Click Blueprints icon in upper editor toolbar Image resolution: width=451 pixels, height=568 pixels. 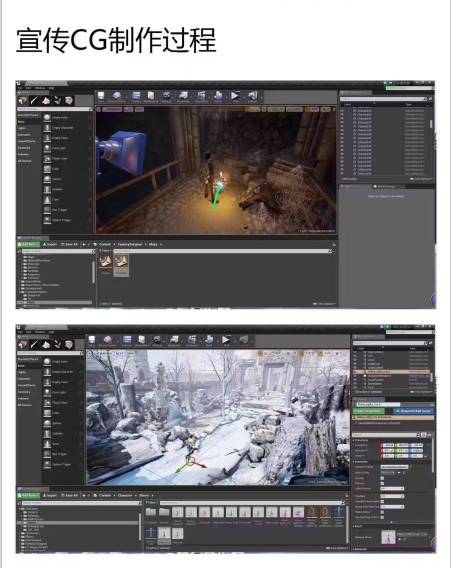183,96
